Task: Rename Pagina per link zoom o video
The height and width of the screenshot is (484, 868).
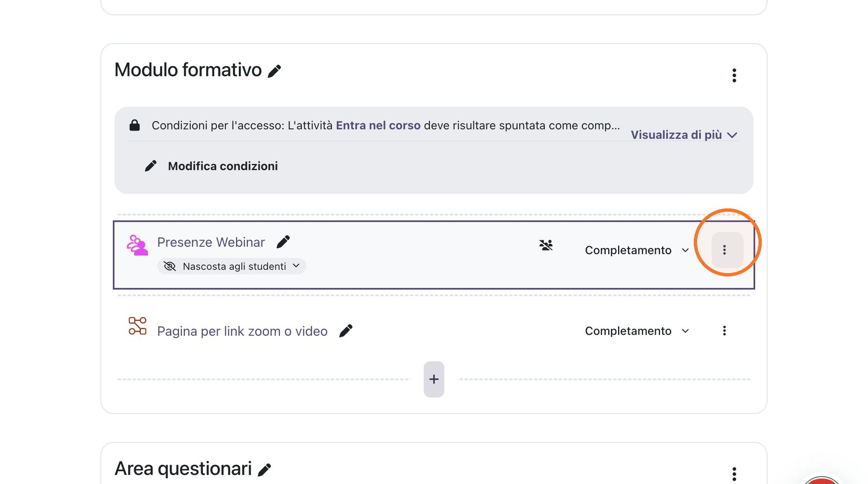Action: click(346, 331)
